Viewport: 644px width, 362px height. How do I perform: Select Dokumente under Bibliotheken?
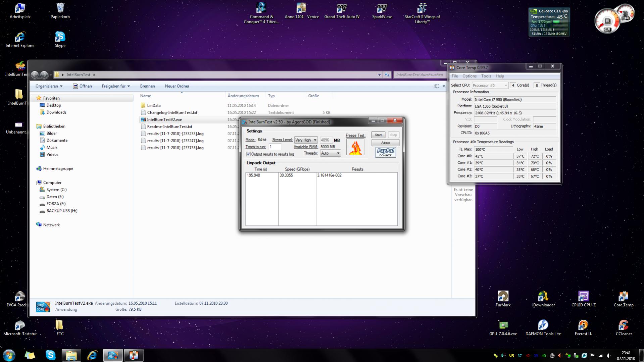click(x=57, y=141)
